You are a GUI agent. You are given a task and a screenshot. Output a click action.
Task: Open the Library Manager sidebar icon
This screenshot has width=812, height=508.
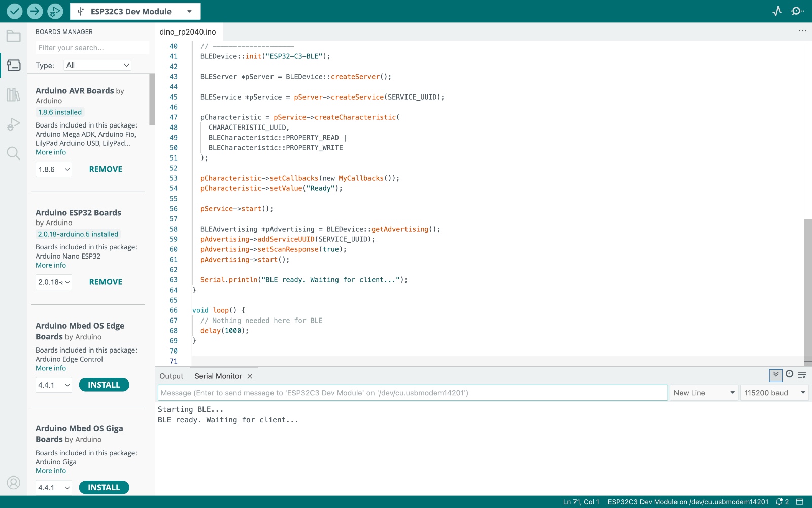14,94
